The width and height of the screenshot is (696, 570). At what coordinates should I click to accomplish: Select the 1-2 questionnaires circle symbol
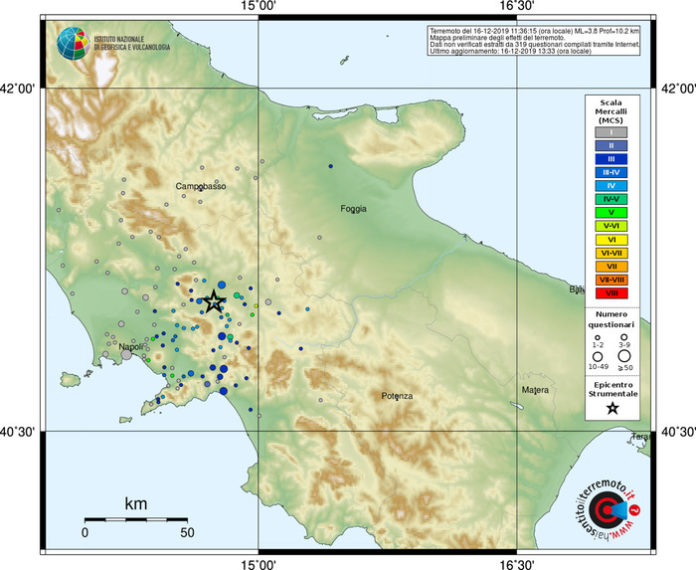pyautogui.click(x=597, y=338)
